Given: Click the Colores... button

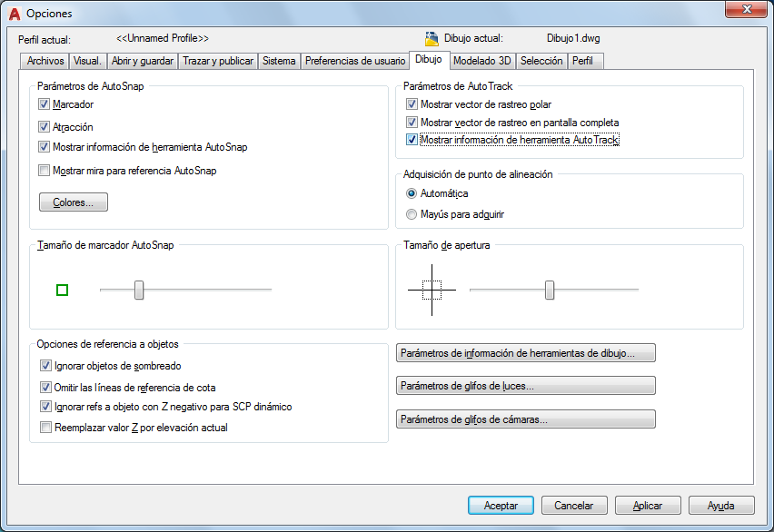Looking at the screenshot, I should click(74, 202).
